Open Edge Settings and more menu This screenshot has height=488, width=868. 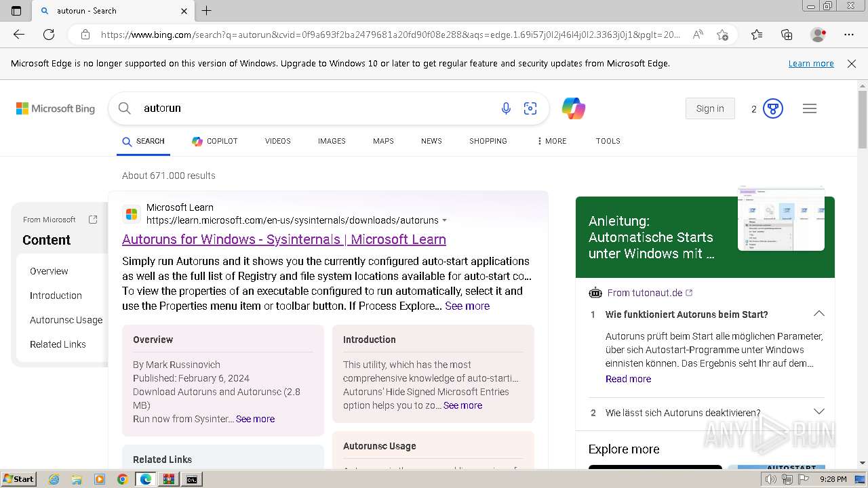[x=849, y=35]
